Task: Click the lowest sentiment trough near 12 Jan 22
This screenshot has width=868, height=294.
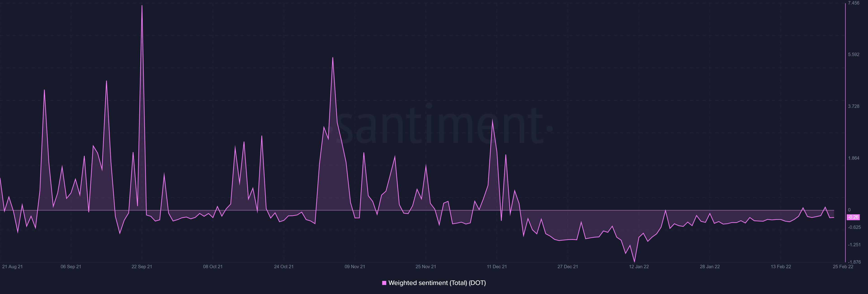Action: (x=634, y=262)
